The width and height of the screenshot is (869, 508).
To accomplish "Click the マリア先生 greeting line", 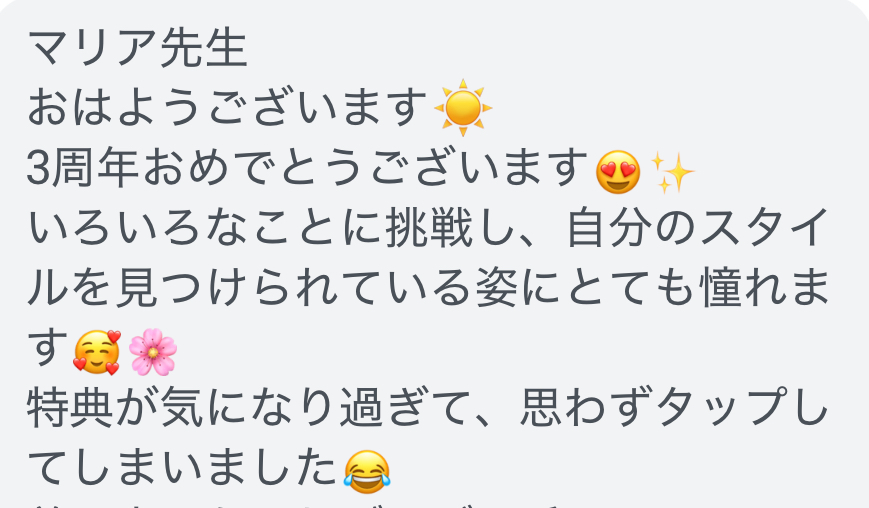I will (137, 48).
